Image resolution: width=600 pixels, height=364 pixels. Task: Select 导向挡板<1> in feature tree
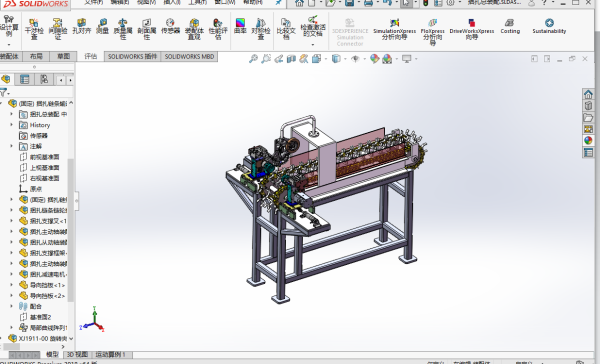(x=43, y=285)
